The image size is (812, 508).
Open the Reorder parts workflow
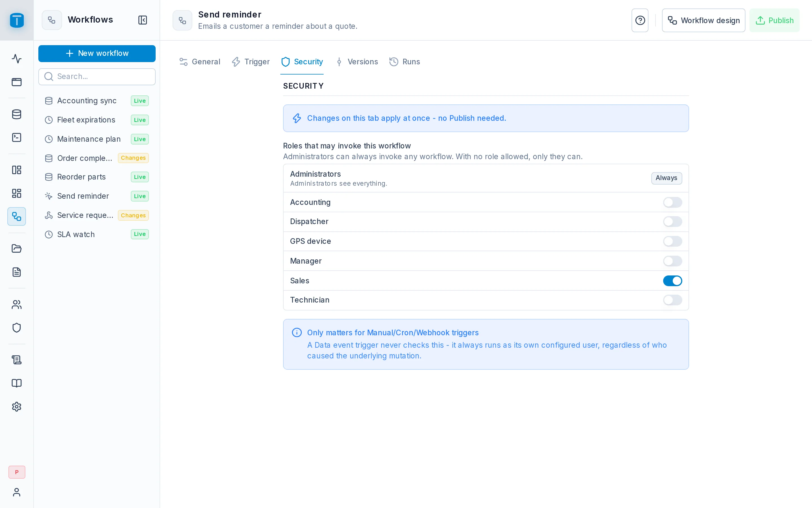pos(97,177)
